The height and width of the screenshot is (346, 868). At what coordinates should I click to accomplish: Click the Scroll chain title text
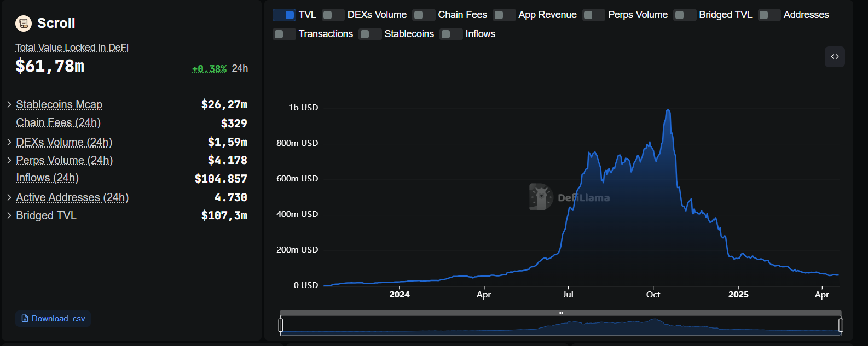(56, 23)
